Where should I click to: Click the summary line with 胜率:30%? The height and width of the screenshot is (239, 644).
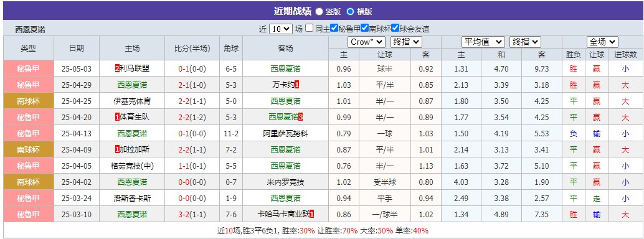pyautogui.click(x=323, y=231)
